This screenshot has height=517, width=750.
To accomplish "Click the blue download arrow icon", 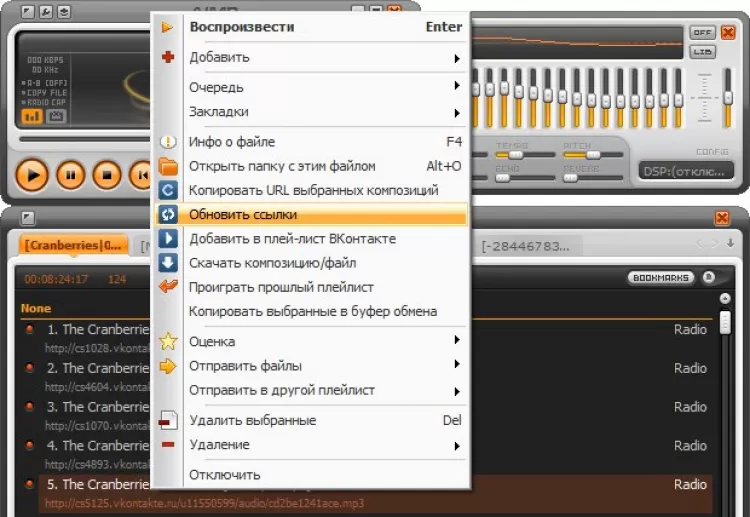I will click(x=168, y=263).
